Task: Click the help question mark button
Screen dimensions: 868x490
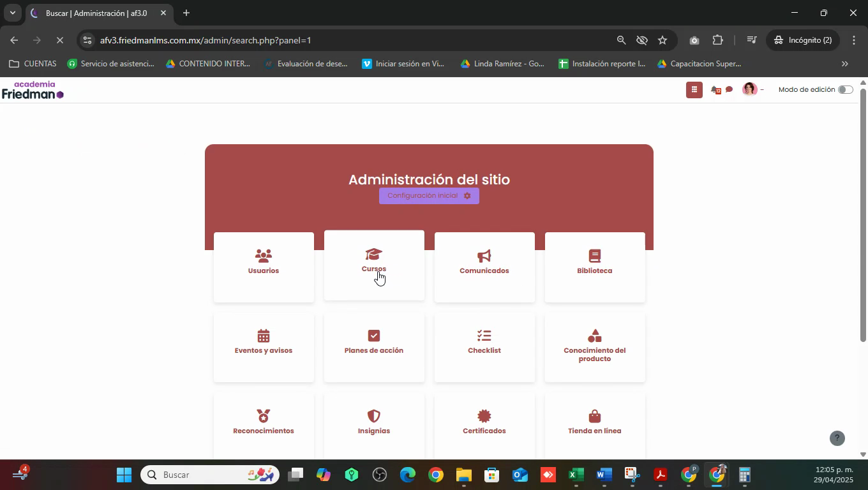Action: [x=837, y=438]
